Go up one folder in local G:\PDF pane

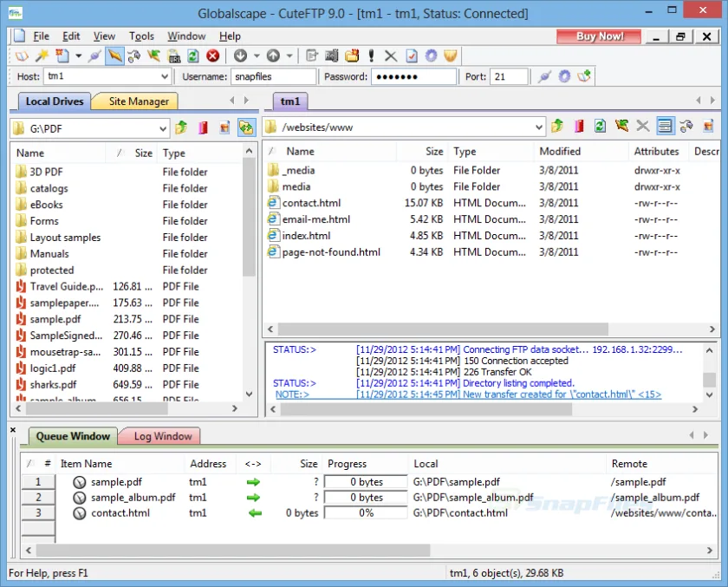tap(181, 127)
